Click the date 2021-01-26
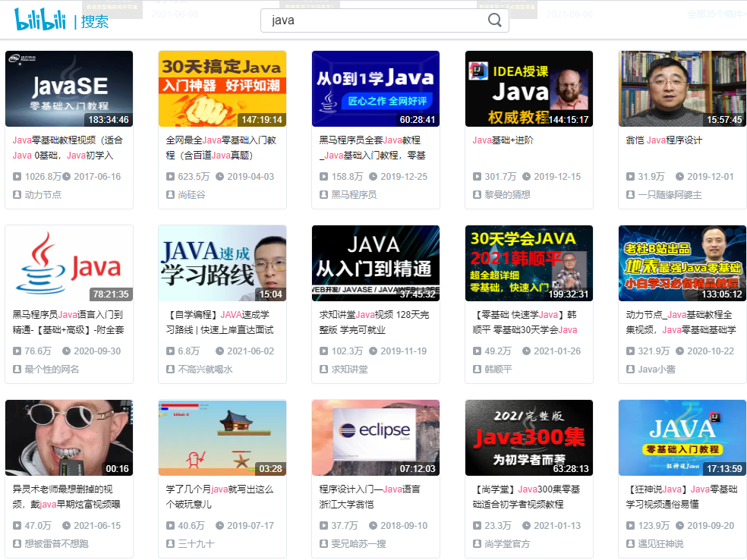Screen dimensions: 747x560 557,351
